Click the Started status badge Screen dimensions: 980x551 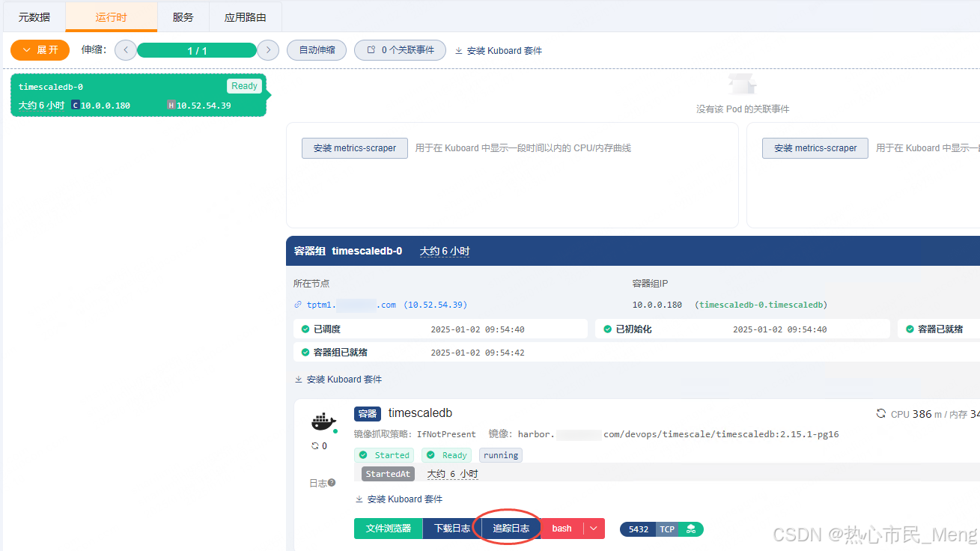(x=385, y=455)
